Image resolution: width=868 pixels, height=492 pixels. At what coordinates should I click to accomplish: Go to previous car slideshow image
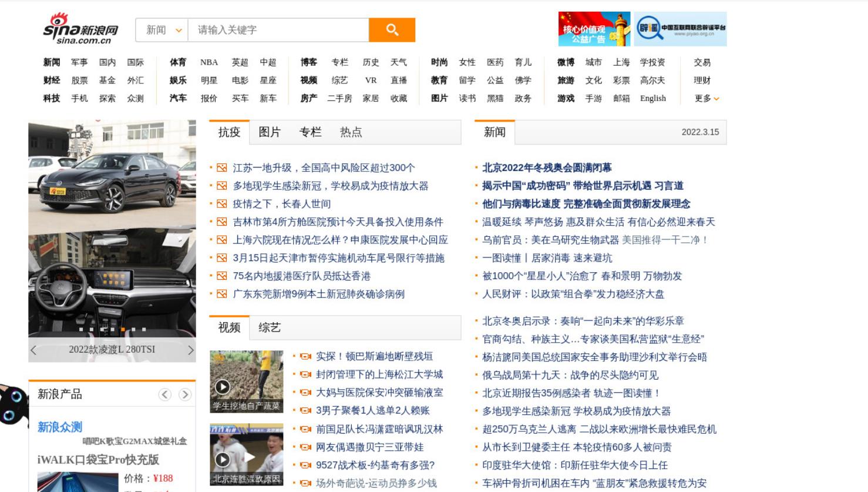pos(33,350)
